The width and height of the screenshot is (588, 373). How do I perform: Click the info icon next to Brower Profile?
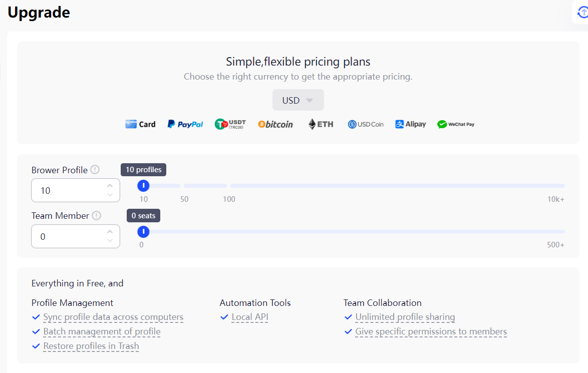pos(95,170)
